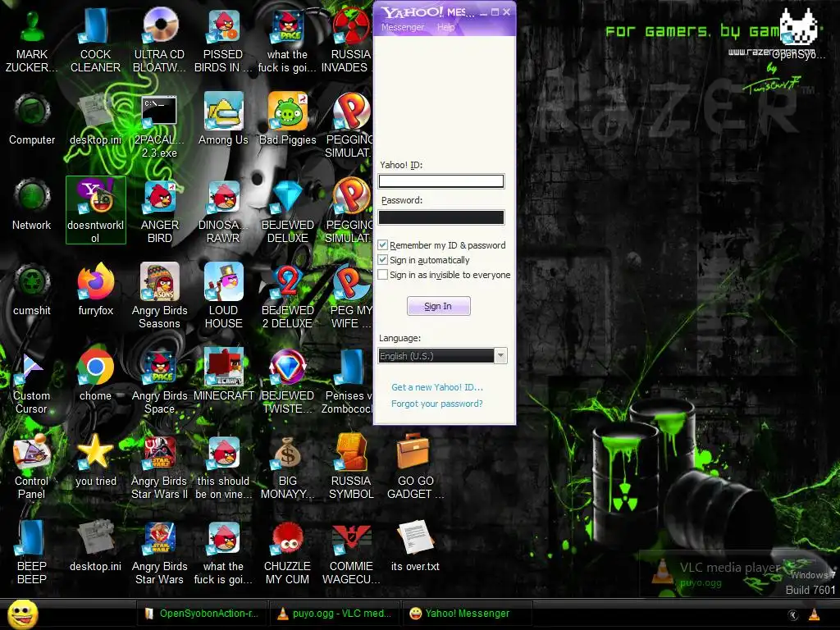Launch the Bad Piggies icon
Image resolution: width=840 pixels, height=630 pixels.
(x=288, y=111)
